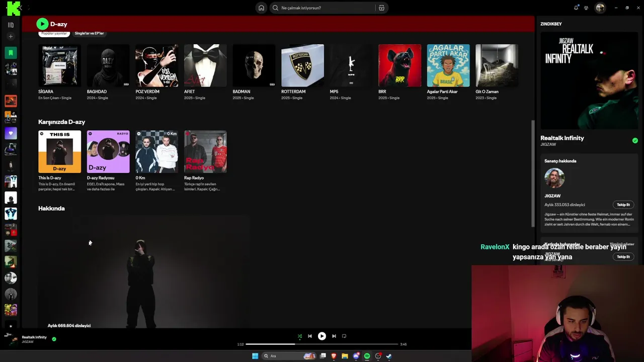This screenshot has height=362, width=644.
Task: Open the 0 Km playlist
Action: [156, 152]
